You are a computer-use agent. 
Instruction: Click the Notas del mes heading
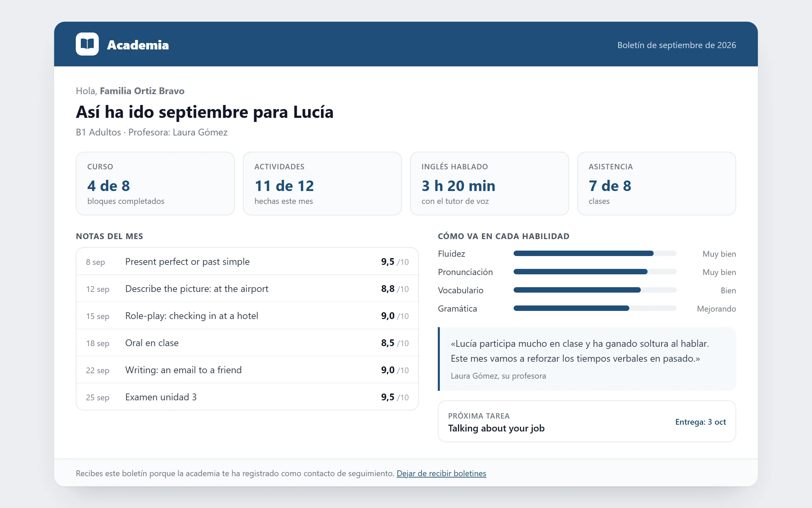pos(109,236)
